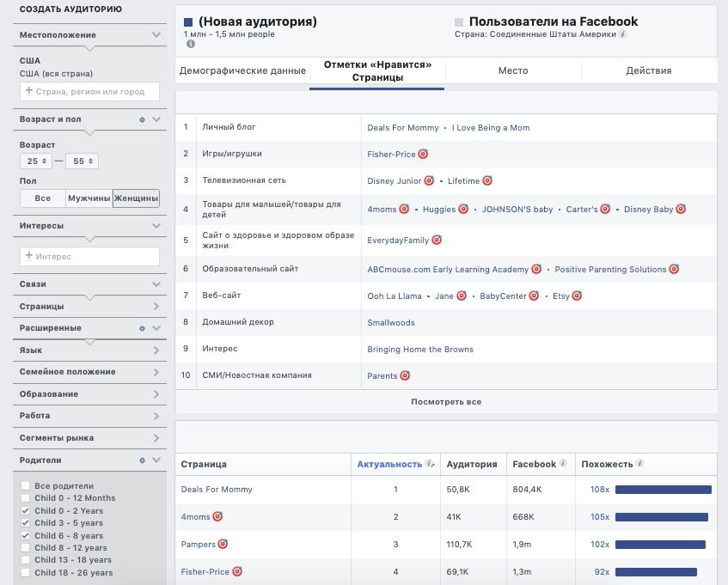Switch to Демографические данные tab
Viewport: 728px width, 585px height.
point(242,70)
